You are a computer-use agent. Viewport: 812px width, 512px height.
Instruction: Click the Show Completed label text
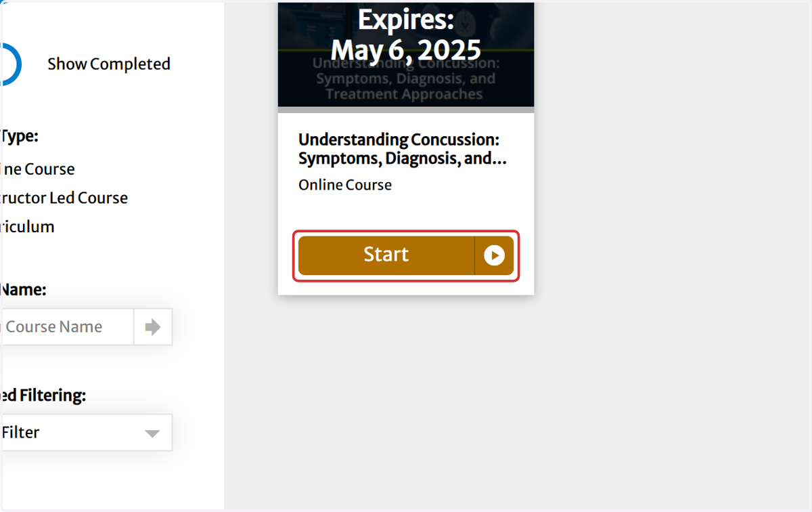pos(109,64)
